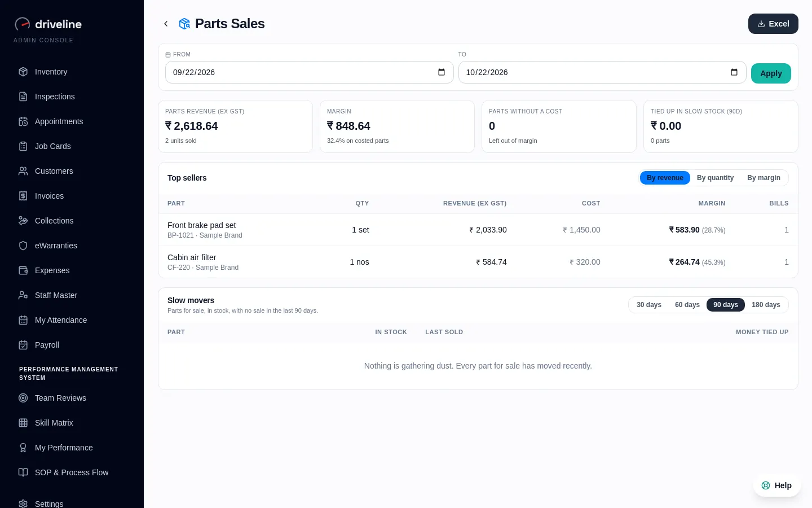Image resolution: width=812 pixels, height=508 pixels.
Task: Select the 90 days slow movers filter
Action: pyautogui.click(x=726, y=305)
